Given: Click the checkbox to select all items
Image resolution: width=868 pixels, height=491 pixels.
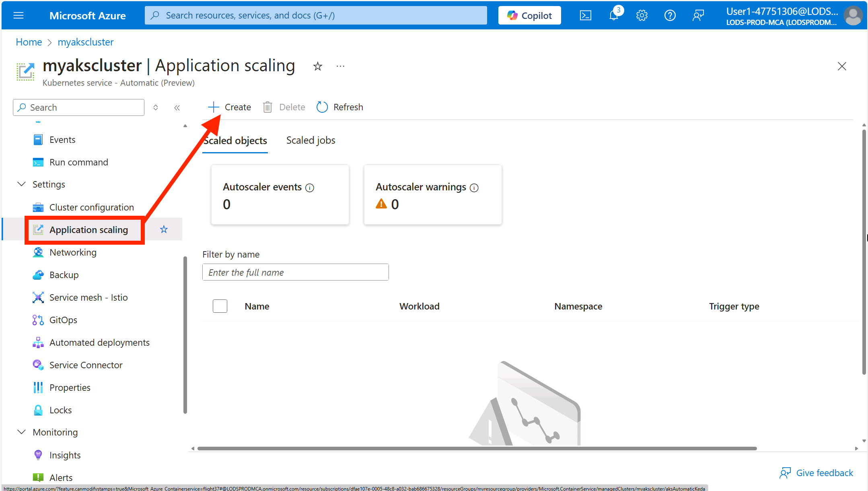Looking at the screenshot, I should (x=220, y=306).
